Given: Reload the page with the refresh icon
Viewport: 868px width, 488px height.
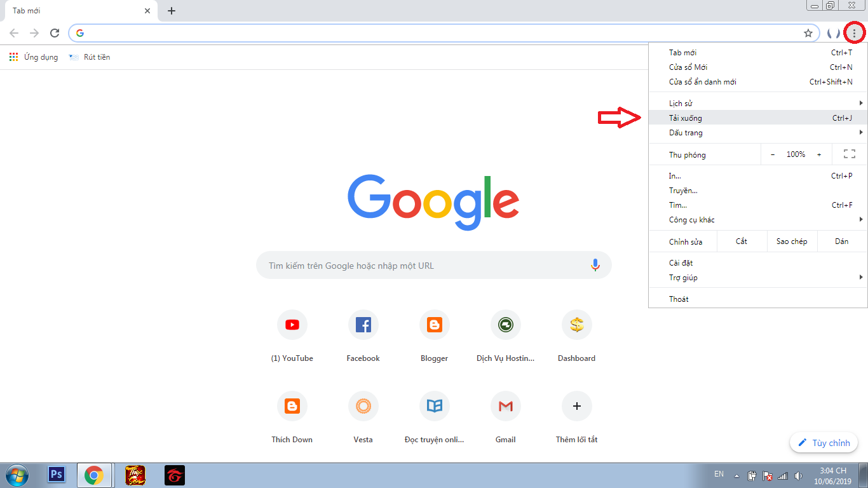Looking at the screenshot, I should [55, 33].
